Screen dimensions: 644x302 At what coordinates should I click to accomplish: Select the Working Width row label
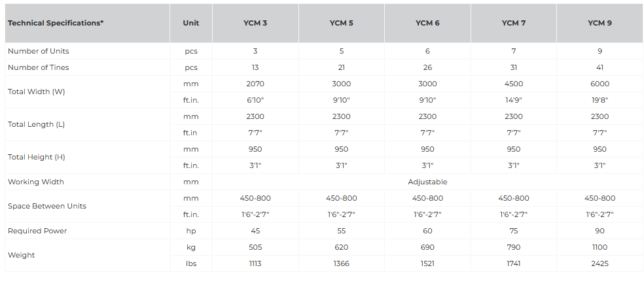pos(35,182)
